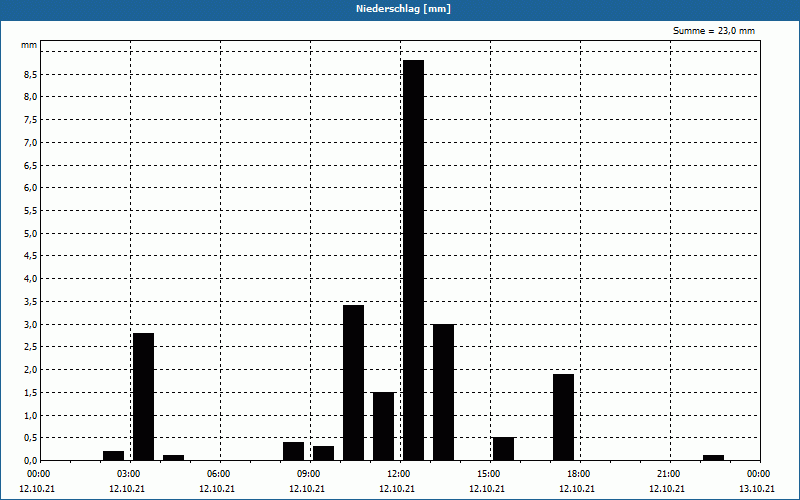Click the 'mm' unit label on y-axis
This screenshot has width=800, height=500.
29,45
